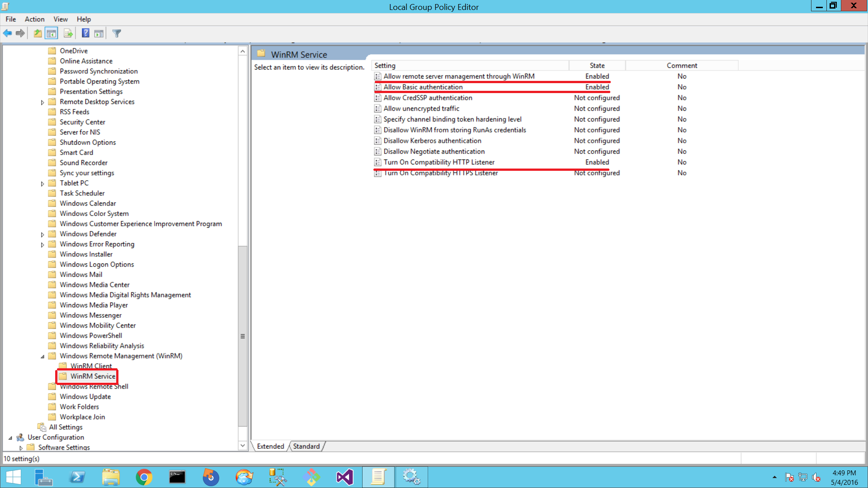Open Visual Studio from the taskbar

[x=344, y=477]
